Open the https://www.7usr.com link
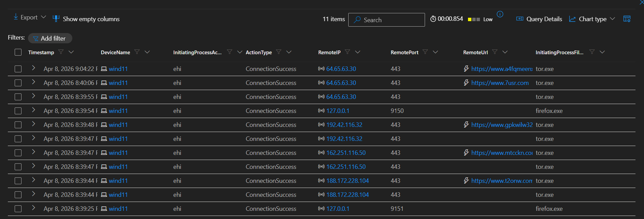 [x=500, y=83]
